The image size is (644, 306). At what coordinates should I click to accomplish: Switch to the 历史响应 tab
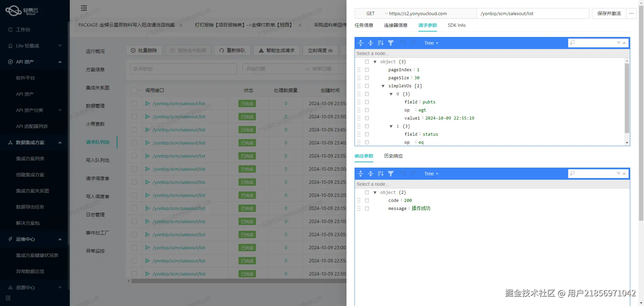[x=393, y=156]
